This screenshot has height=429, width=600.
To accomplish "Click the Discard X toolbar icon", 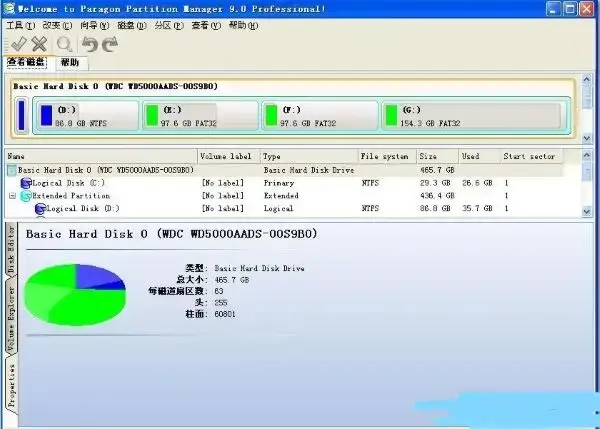I will tap(39, 44).
